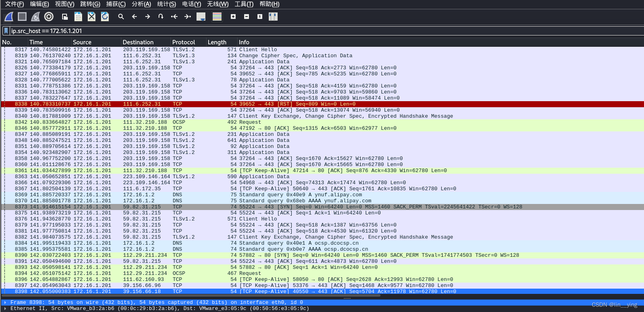Image resolution: width=644 pixels, height=312 pixels.
Task: Reset text to normal size
Action: click(x=260, y=17)
